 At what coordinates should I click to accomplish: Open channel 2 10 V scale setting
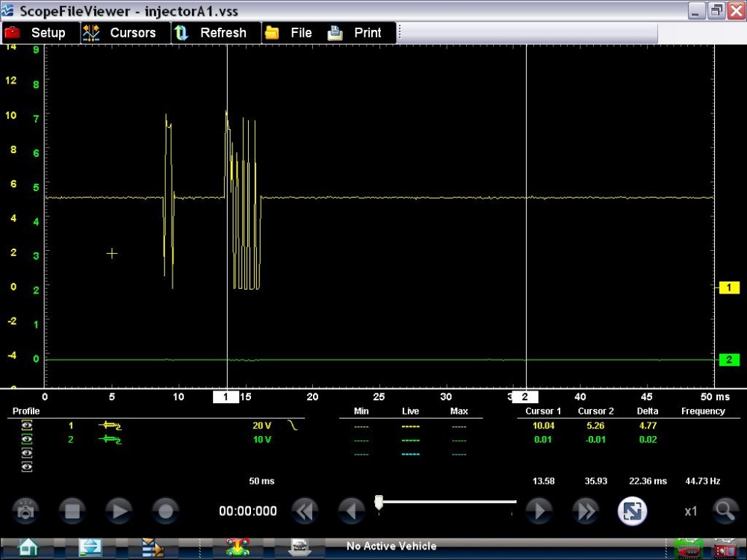click(261, 440)
